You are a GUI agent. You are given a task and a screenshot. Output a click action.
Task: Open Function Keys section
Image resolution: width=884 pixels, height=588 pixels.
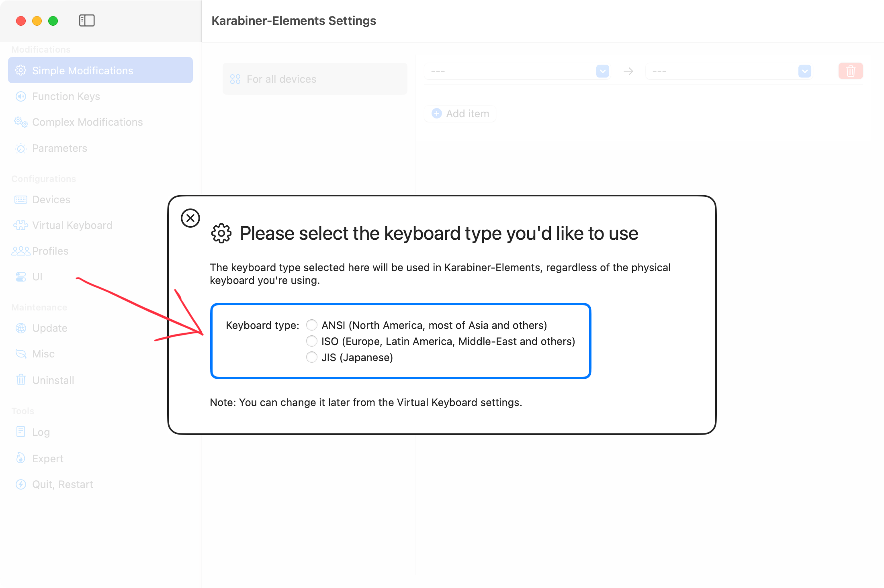100,96
